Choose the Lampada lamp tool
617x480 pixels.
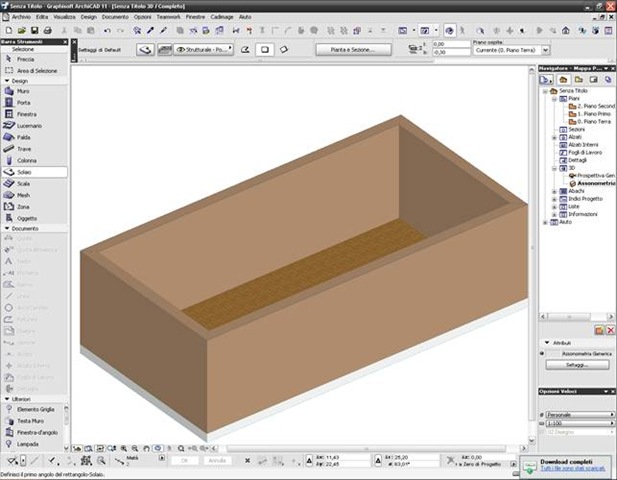click(x=28, y=443)
